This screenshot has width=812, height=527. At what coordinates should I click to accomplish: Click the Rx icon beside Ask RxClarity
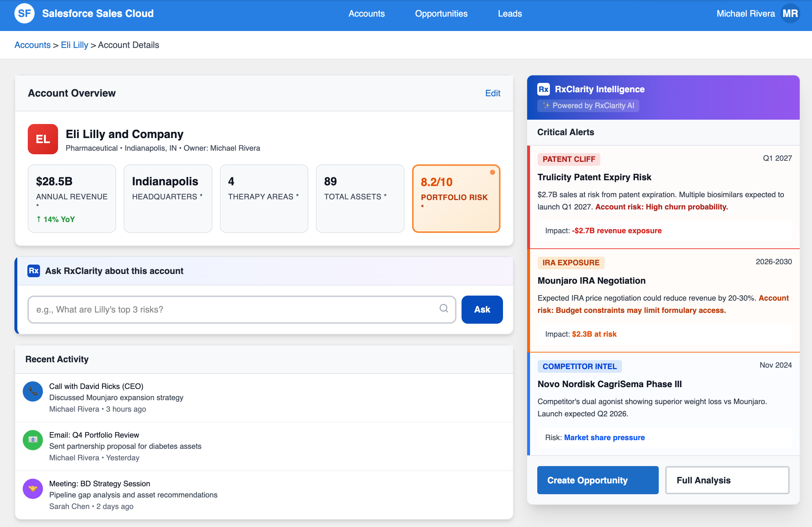(34, 271)
